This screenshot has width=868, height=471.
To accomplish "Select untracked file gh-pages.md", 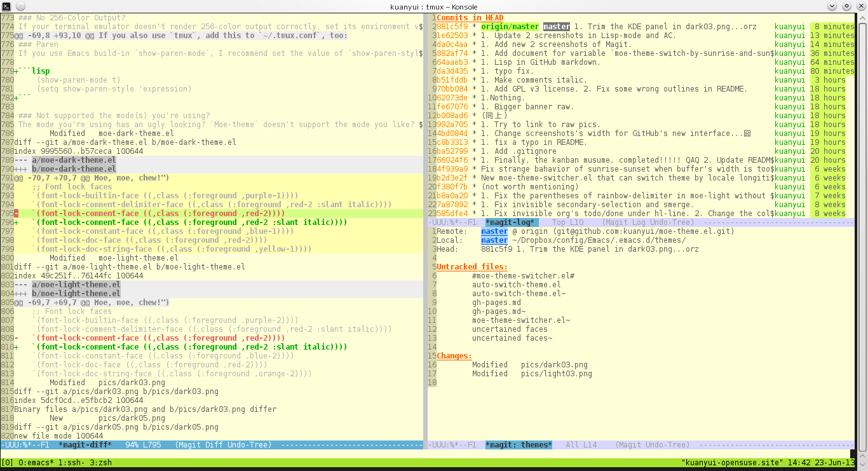I will point(496,303).
